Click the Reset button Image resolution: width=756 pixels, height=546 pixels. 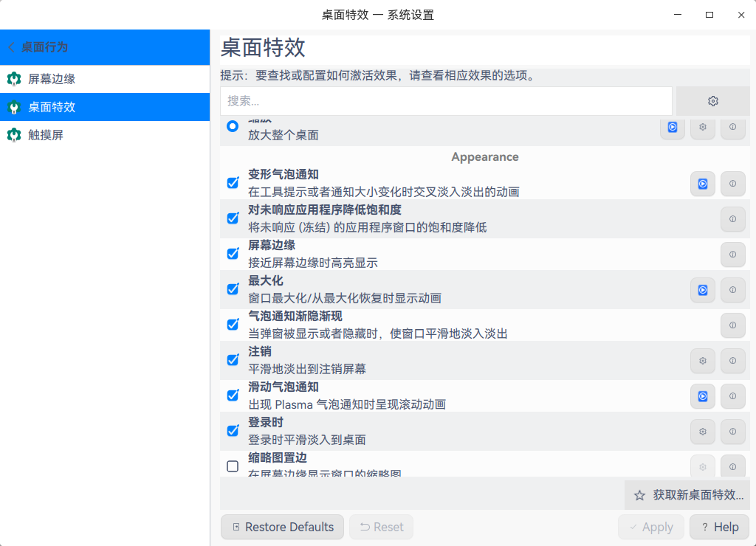tap(382, 528)
